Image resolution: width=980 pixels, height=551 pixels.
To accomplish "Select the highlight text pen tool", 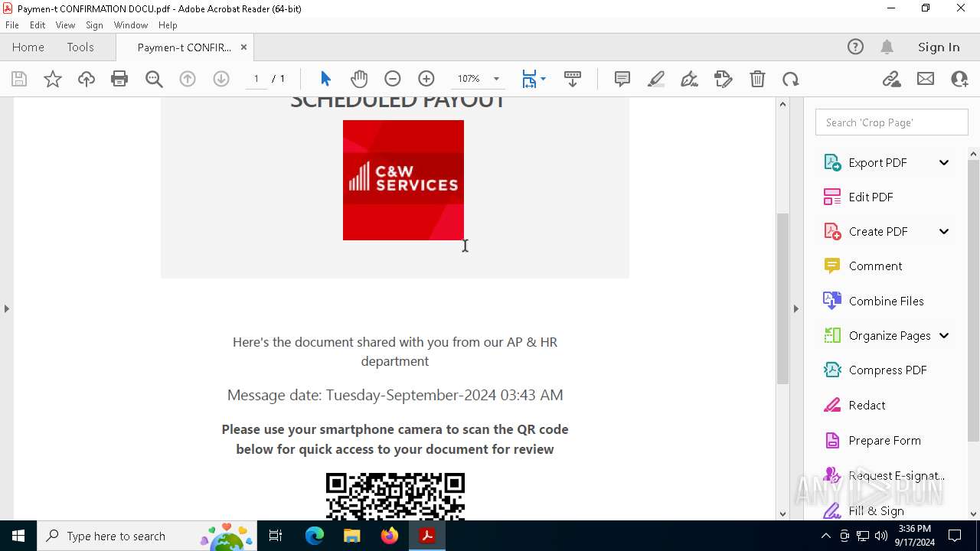I will pos(656,79).
